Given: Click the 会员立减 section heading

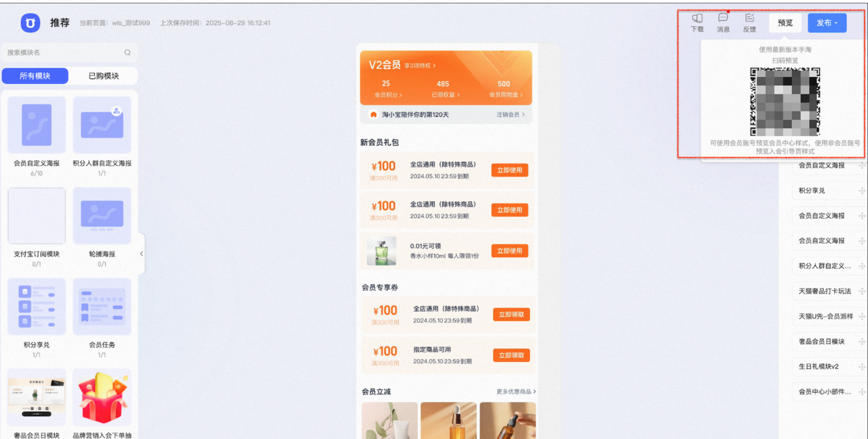Looking at the screenshot, I should tap(376, 391).
